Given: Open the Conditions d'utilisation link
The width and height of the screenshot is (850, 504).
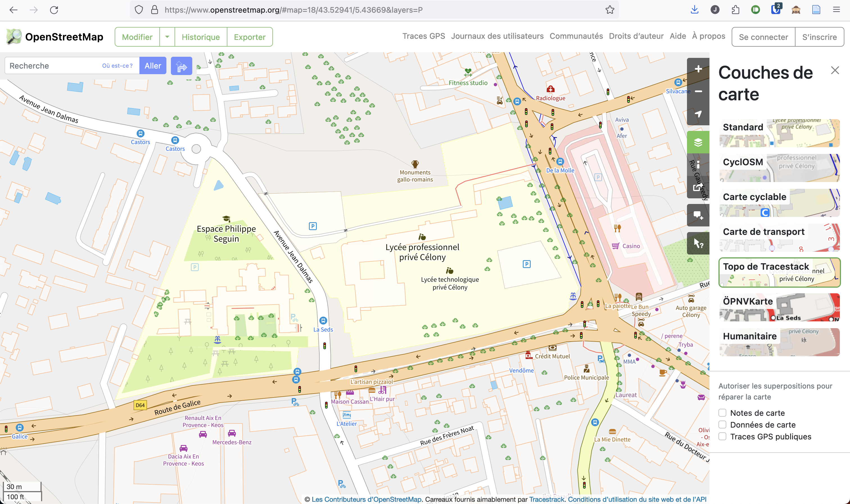Looking at the screenshot, I should pyautogui.click(x=637, y=499).
